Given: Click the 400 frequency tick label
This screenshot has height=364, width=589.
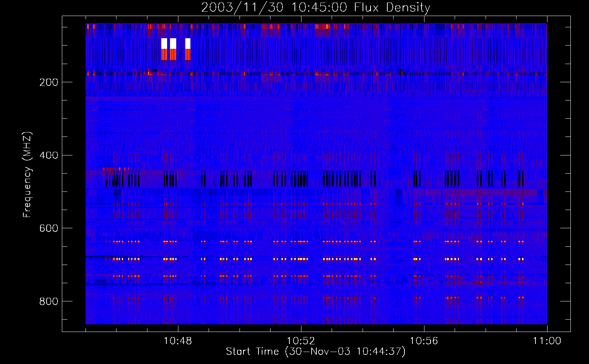Looking at the screenshot, I should [49, 155].
